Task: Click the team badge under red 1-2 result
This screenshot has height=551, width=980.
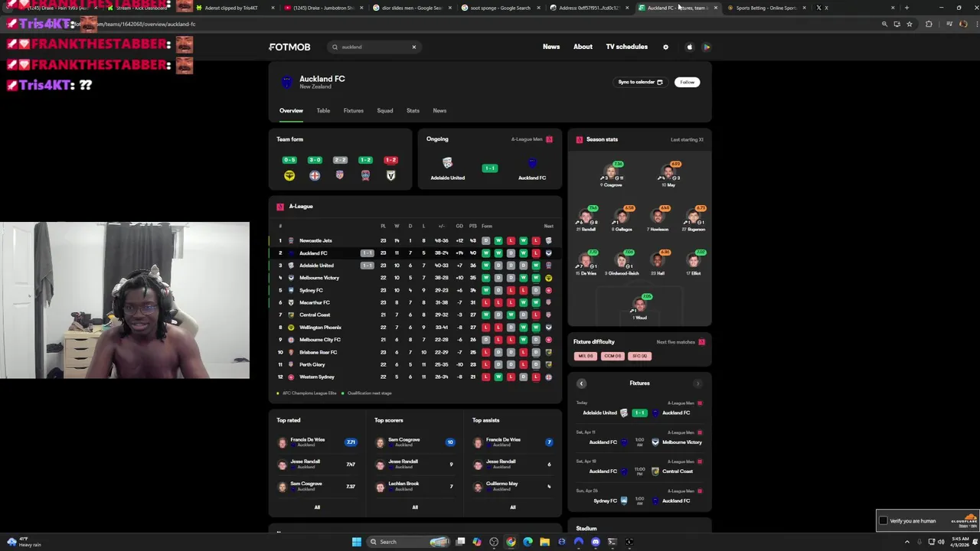Action: click(x=390, y=175)
